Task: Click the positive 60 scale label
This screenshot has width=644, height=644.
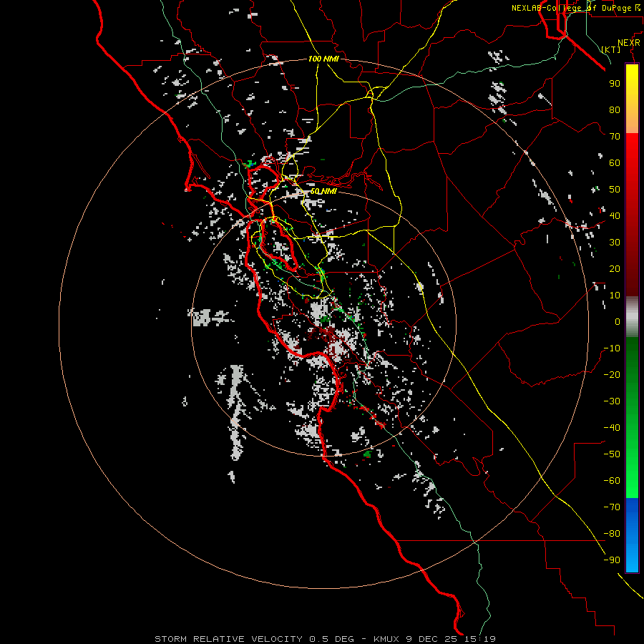Action: click(615, 162)
